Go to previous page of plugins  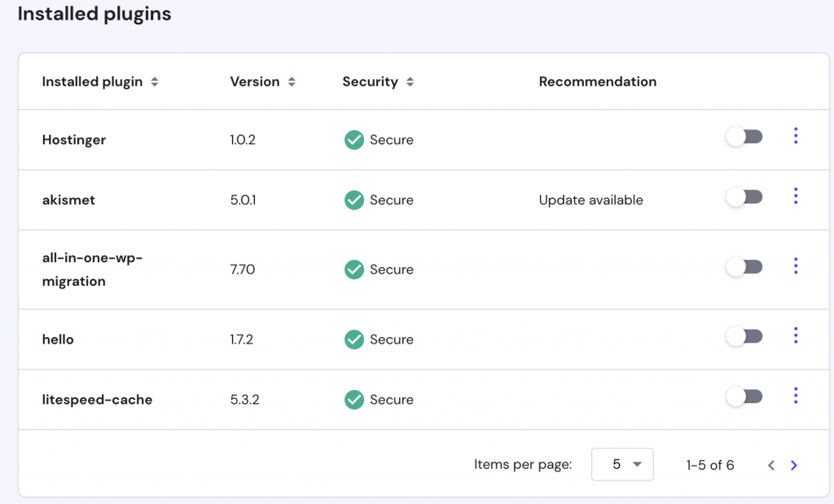[770, 465]
